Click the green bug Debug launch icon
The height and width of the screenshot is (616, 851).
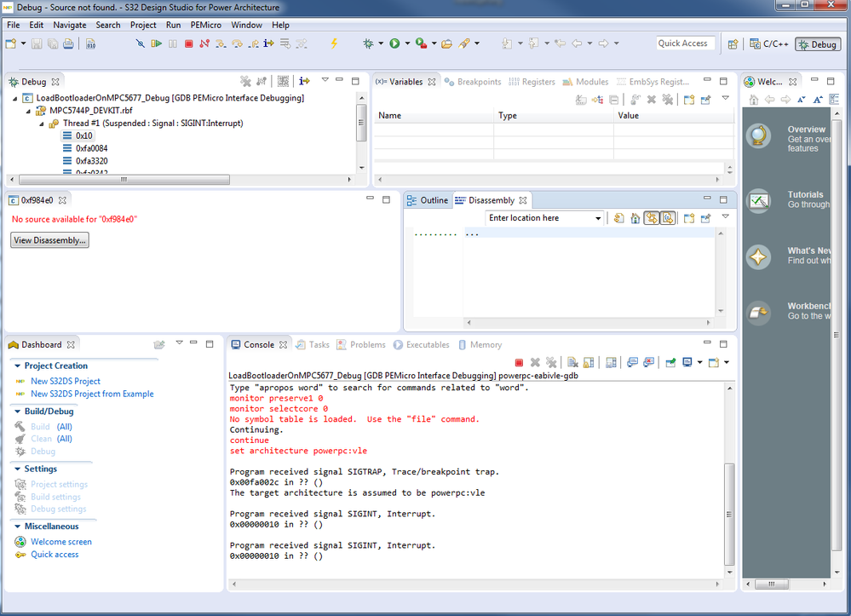pyautogui.click(x=368, y=43)
